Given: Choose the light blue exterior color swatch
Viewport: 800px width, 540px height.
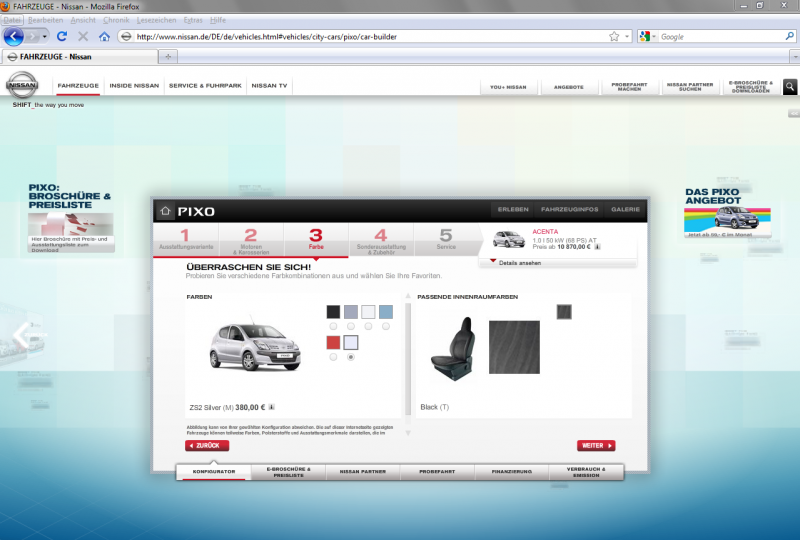Looking at the screenshot, I should 386,311.
